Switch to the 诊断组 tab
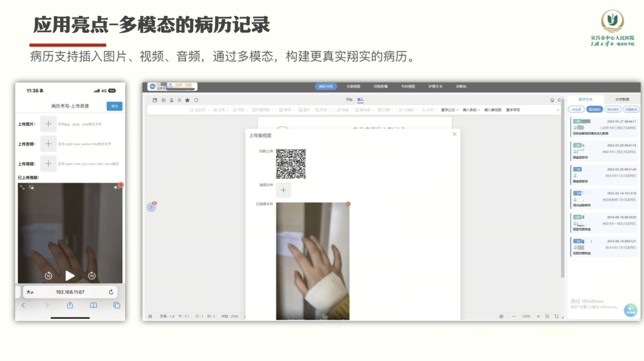 pyautogui.click(x=461, y=87)
